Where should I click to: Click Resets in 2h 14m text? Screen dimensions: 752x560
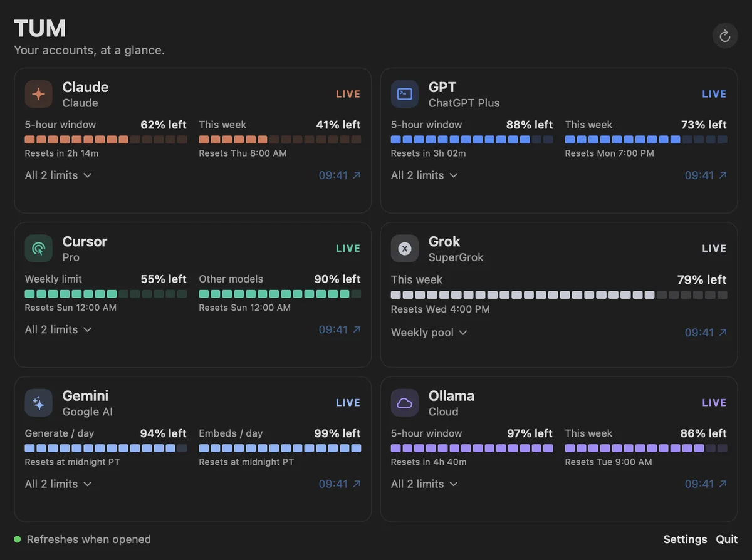coord(61,153)
